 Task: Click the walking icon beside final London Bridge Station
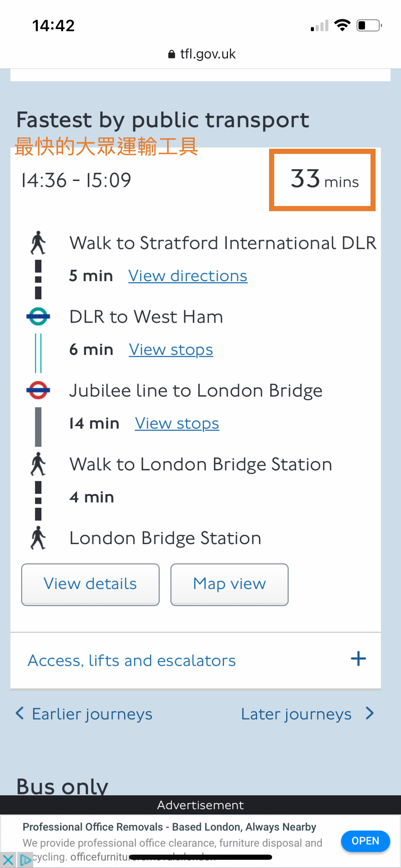click(38, 538)
